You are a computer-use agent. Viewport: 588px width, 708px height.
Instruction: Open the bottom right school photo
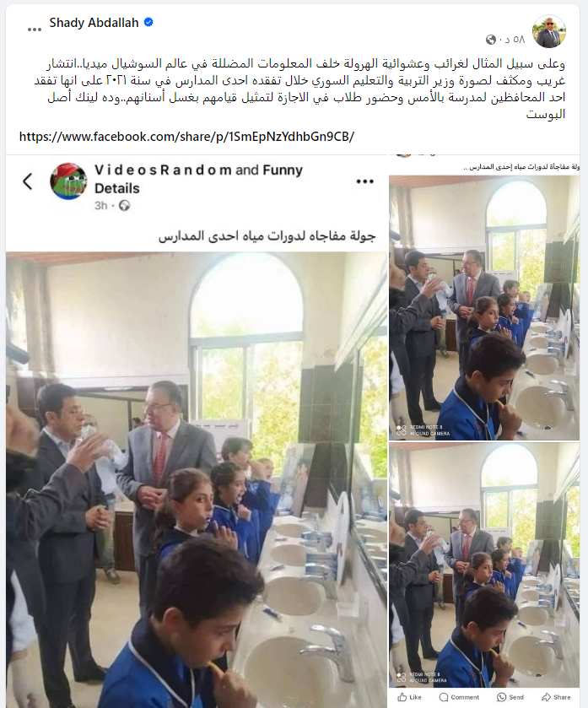click(484, 565)
